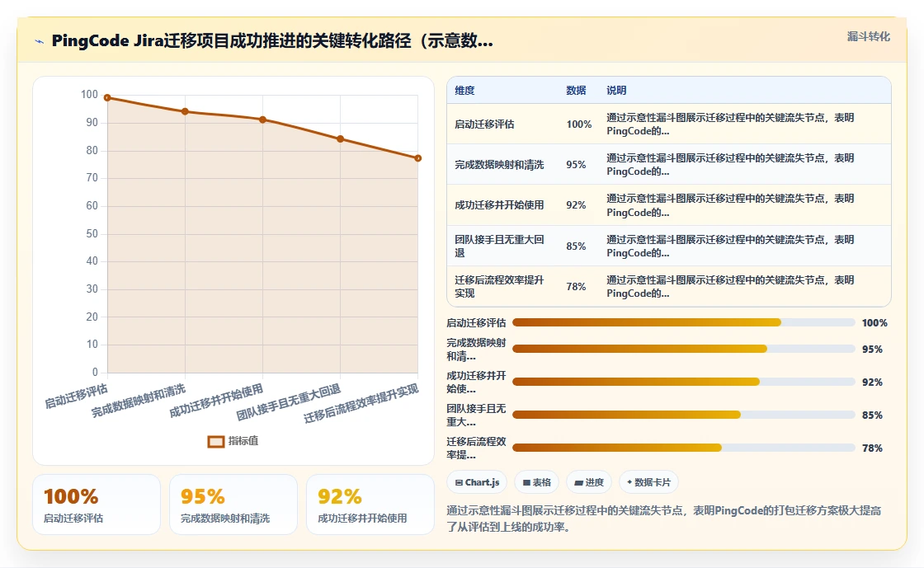This screenshot has width=924, height=568.
Task: Click the 92% value in the table
Action: point(576,204)
